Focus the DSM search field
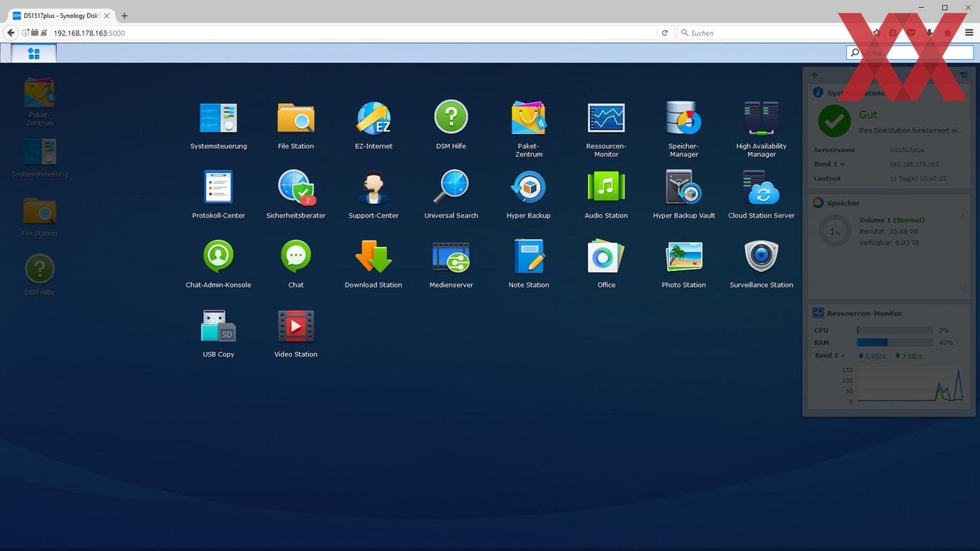The width and height of the screenshot is (980, 551). click(x=910, y=53)
